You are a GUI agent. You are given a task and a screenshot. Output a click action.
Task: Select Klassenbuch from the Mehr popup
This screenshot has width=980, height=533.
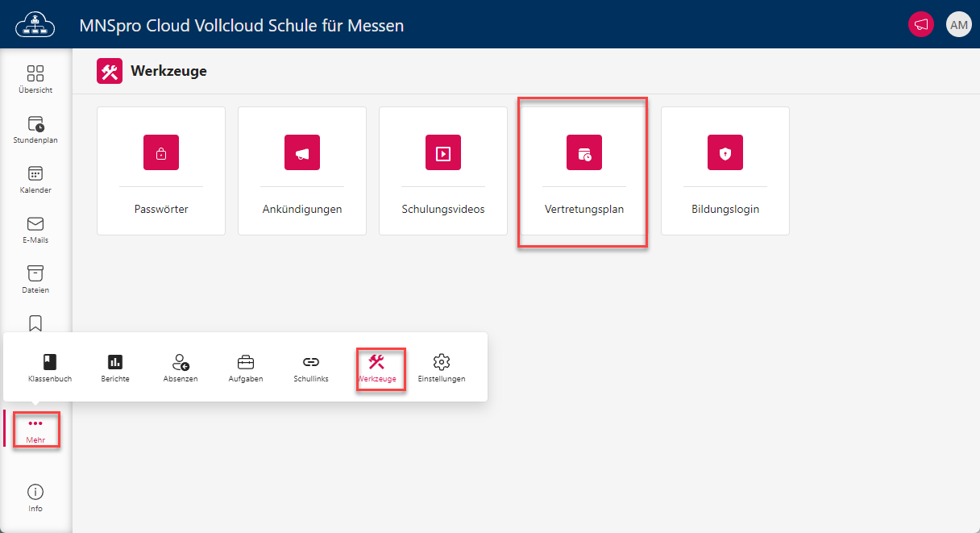(x=50, y=368)
